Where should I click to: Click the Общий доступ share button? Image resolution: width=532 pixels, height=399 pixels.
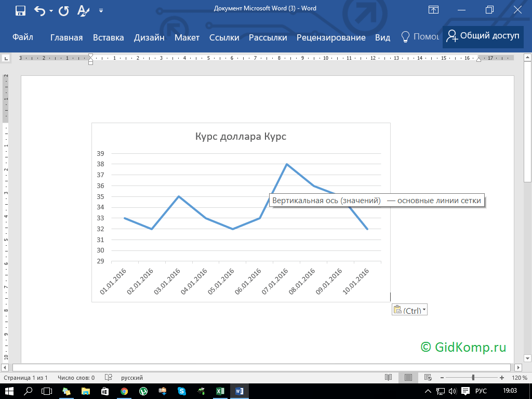[483, 36]
